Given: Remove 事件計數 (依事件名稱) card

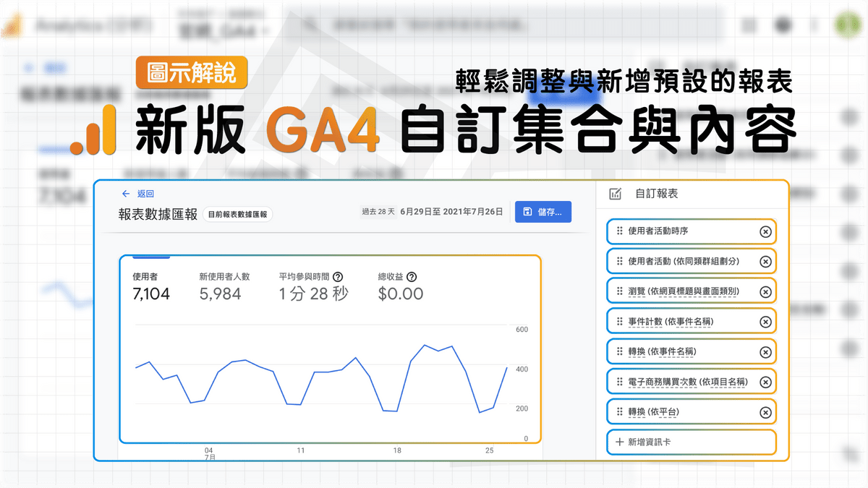Looking at the screenshot, I should click(x=765, y=322).
